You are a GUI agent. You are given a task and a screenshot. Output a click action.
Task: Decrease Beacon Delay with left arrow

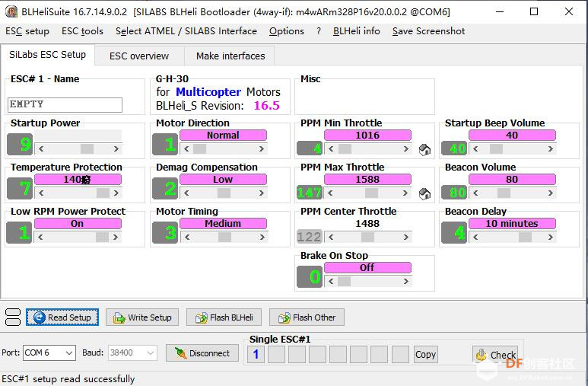tap(475, 238)
